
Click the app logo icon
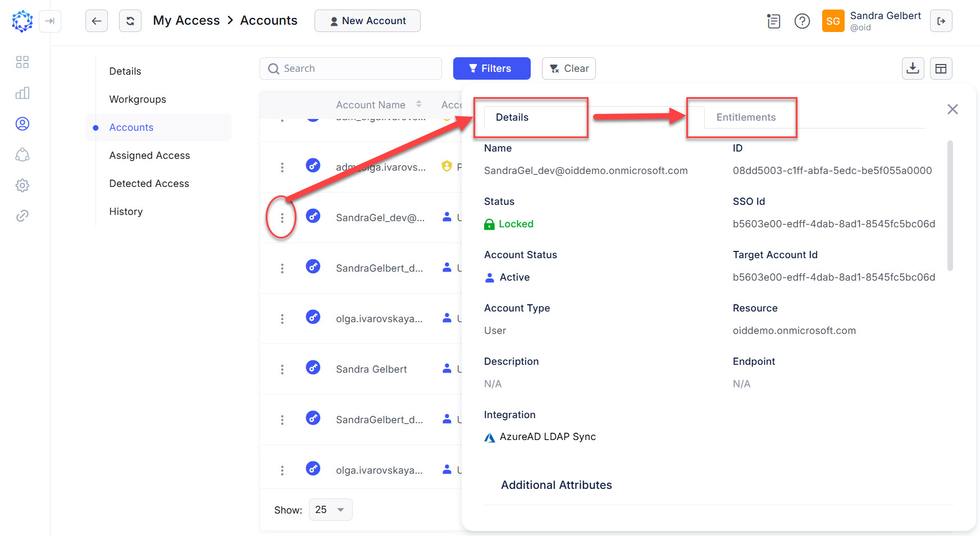point(22,21)
